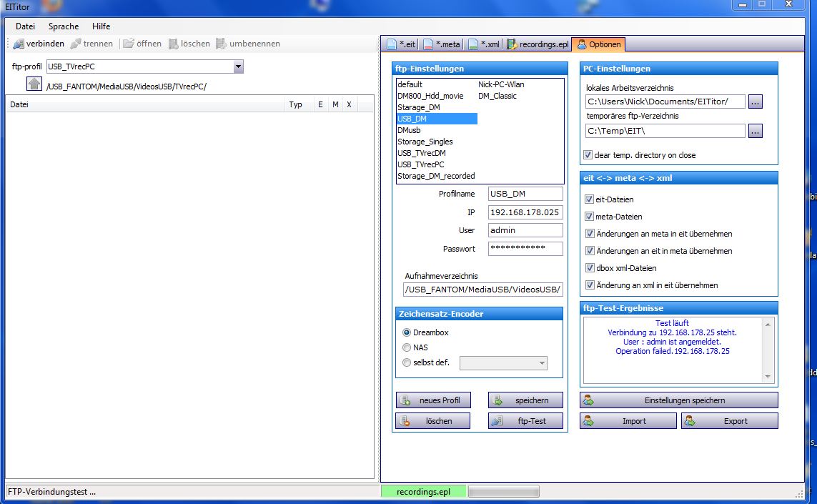Toggle dbox xml-Dateien checkbox

point(590,268)
